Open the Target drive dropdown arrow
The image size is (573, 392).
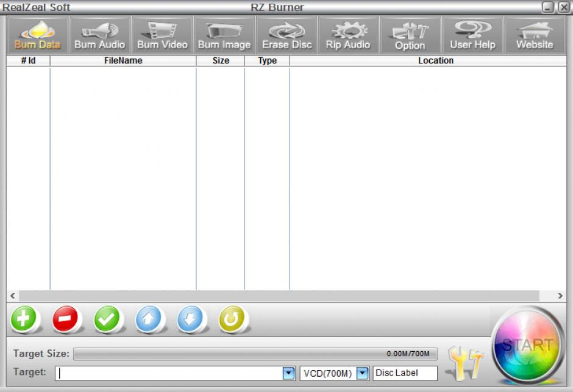289,373
